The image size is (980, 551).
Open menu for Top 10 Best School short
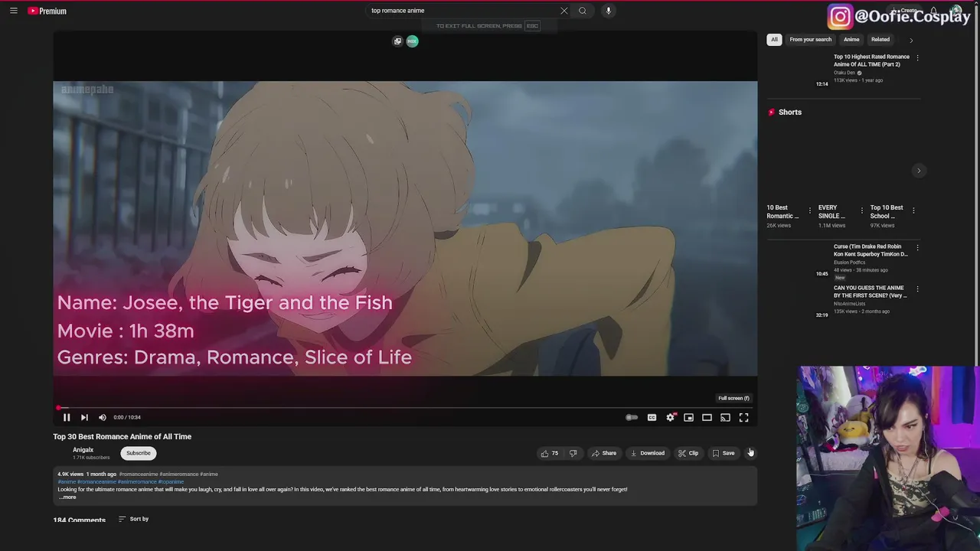(913, 210)
